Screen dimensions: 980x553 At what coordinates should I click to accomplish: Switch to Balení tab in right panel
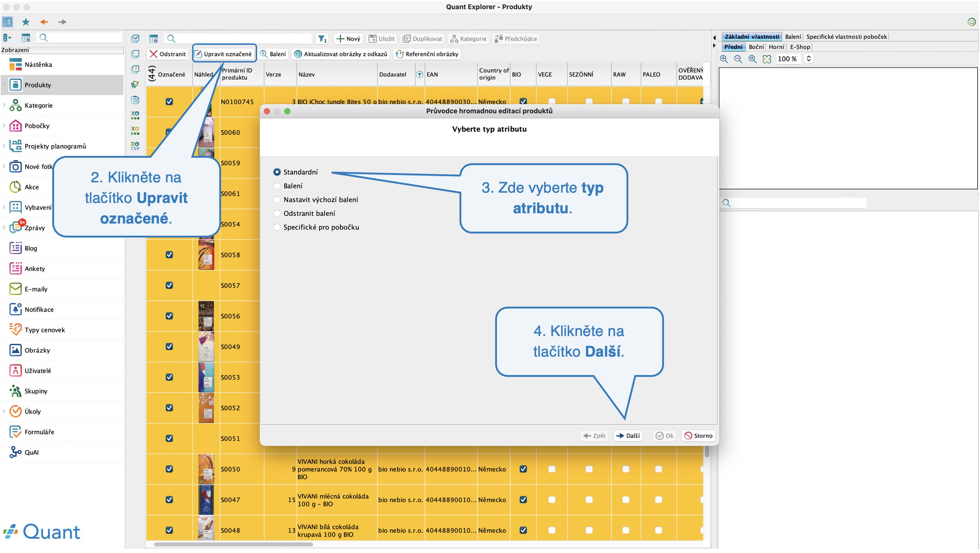click(793, 36)
